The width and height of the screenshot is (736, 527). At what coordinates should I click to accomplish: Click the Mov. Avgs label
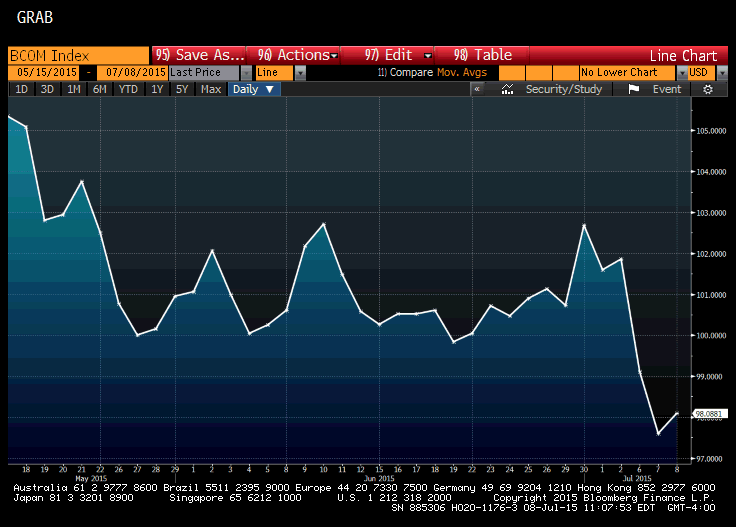pos(462,72)
